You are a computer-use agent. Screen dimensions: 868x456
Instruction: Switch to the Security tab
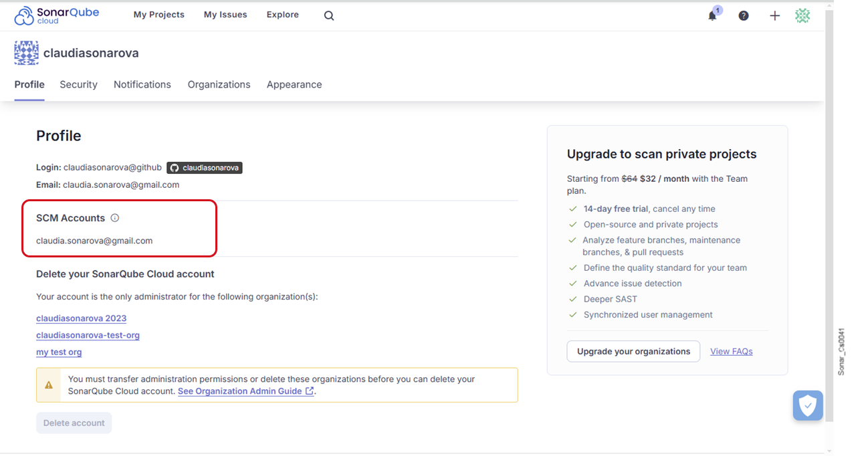(x=78, y=85)
